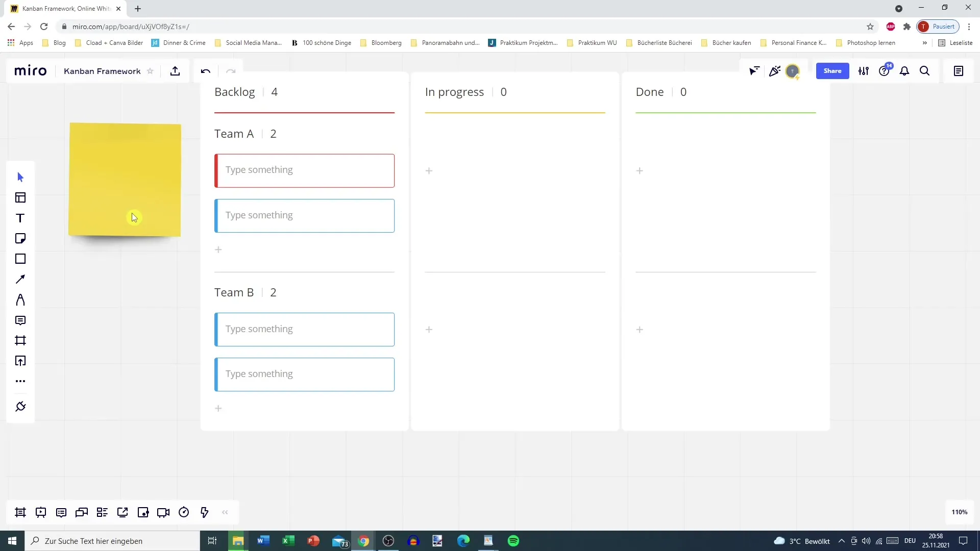
Task: Expand the Backlog column header
Action: tap(246, 92)
